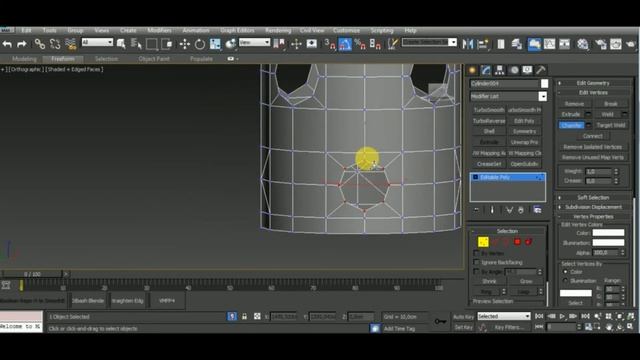Toggle the Set Key button
This screenshot has width=640, height=360.
click(x=464, y=327)
